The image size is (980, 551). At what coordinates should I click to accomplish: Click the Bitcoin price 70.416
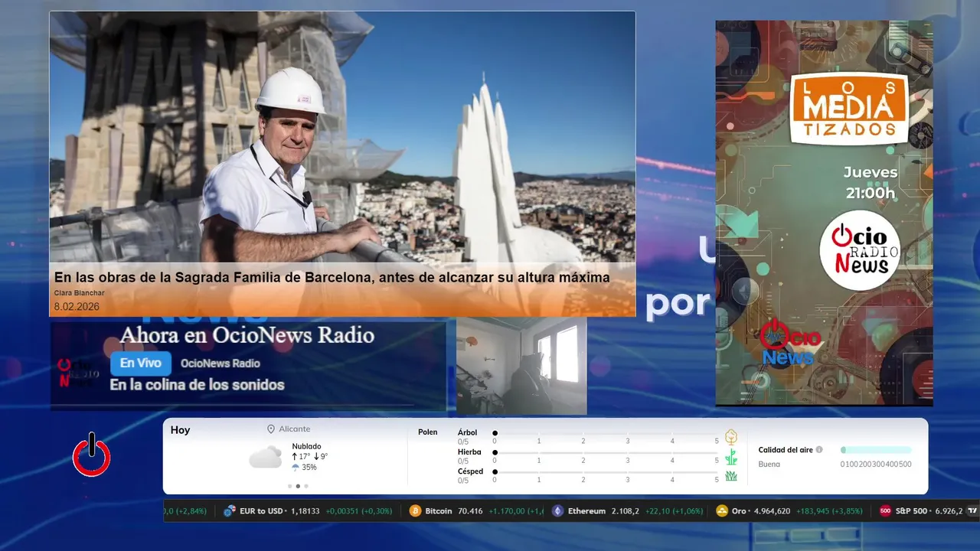click(x=470, y=511)
